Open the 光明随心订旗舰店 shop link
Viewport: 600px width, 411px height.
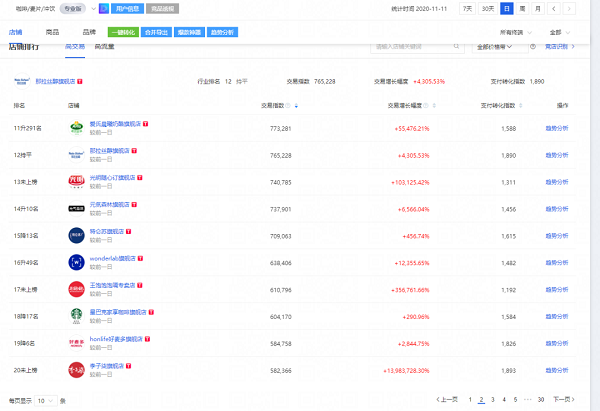point(112,178)
